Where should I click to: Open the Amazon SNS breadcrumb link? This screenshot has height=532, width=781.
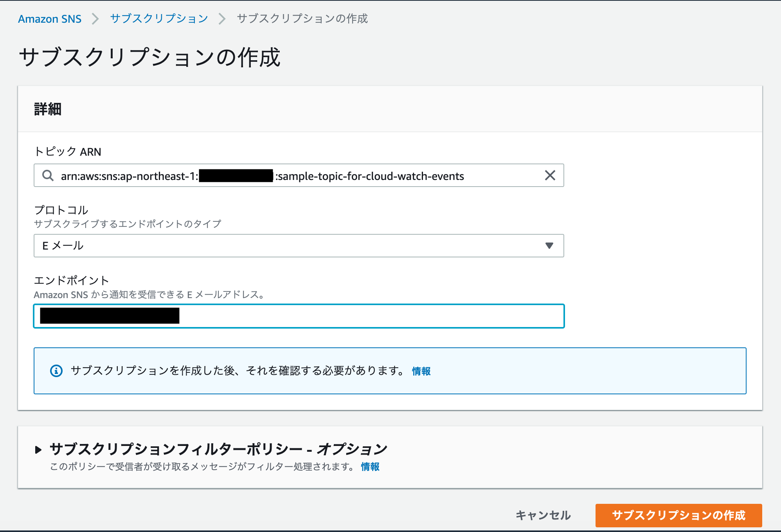pos(50,19)
